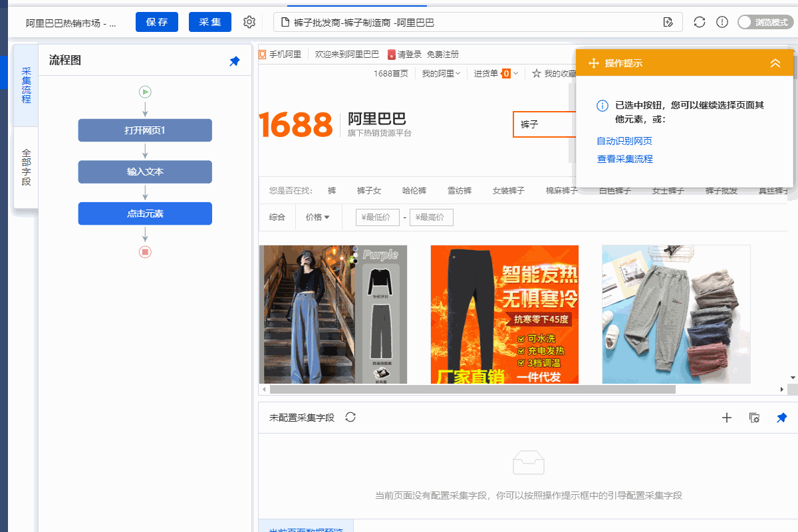The image size is (798, 532).
Task: Click suggestion 雪纺裤
Action: pyautogui.click(x=460, y=191)
